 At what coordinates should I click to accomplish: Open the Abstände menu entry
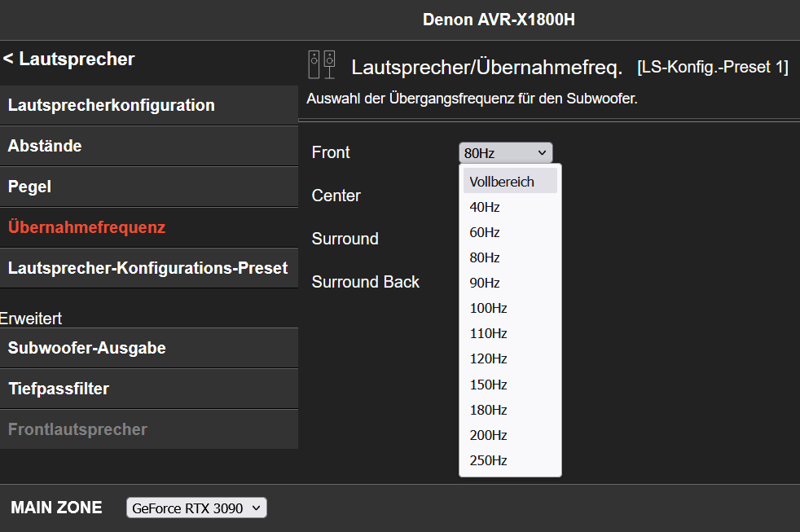point(149,146)
